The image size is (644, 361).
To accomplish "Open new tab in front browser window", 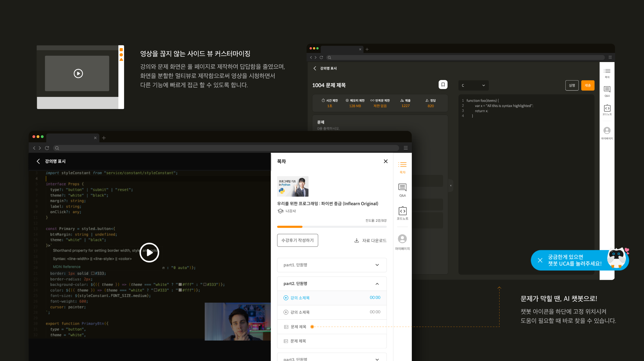I will click(104, 138).
